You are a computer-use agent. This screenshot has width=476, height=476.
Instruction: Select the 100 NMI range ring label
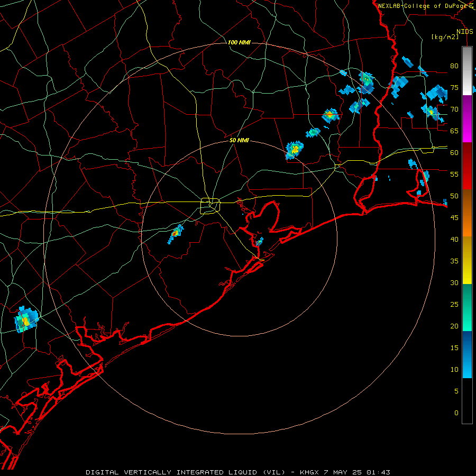click(x=239, y=42)
